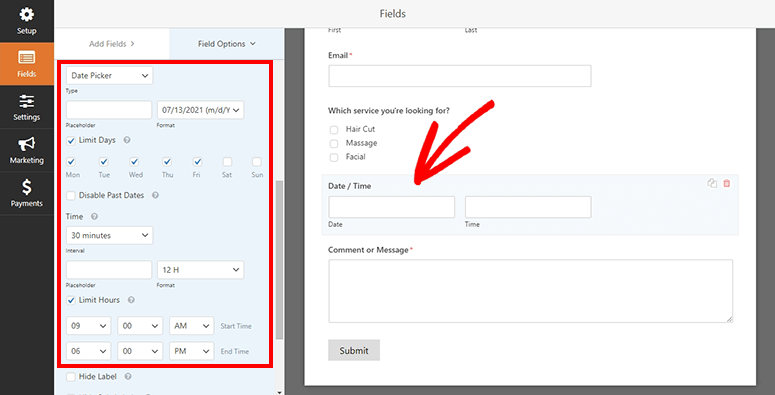
Task: Click the 'Which service you're looking for?' label
Action: click(x=389, y=111)
